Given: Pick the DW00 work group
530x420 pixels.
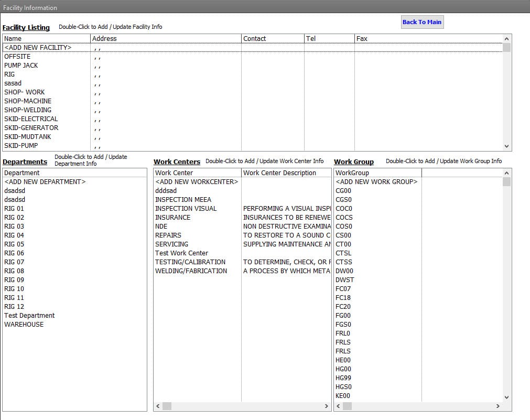Looking at the screenshot, I should (418, 271).
